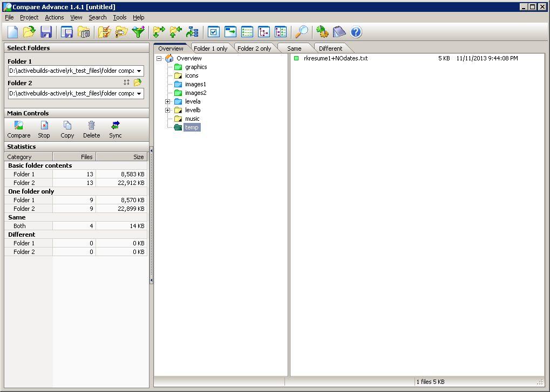The height and width of the screenshot is (392, 550).
Task: Switch to the tree view icon
Action: 264,32
